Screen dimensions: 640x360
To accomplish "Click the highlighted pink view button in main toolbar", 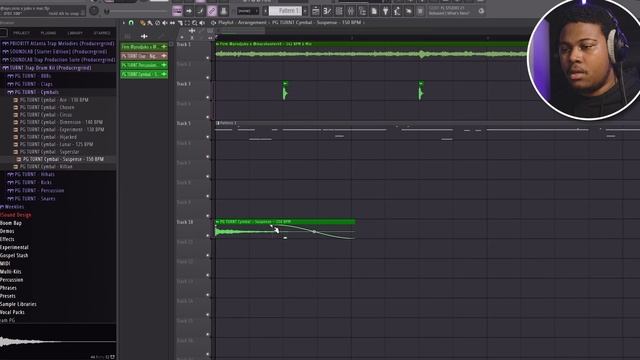I will [212, 11].
